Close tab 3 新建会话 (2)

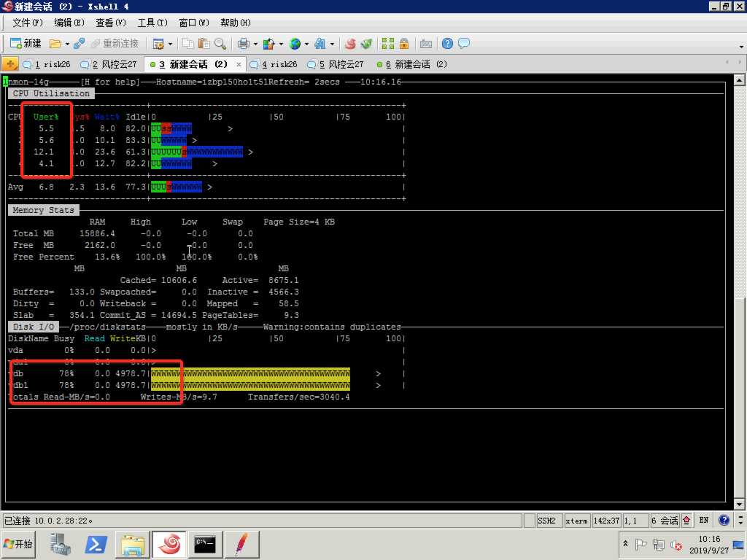point(239,64)
